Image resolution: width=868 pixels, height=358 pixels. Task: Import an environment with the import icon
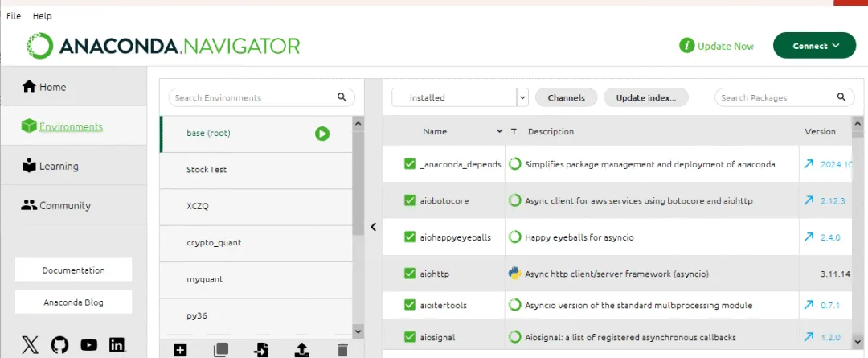pos(261,350)
